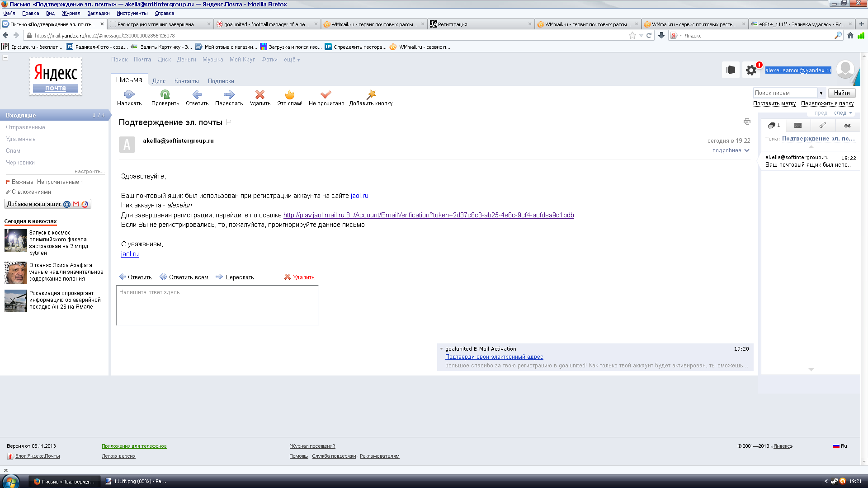Expand подробнее message details
This screenshot has height=488, width=868.
tap(731, 150)
